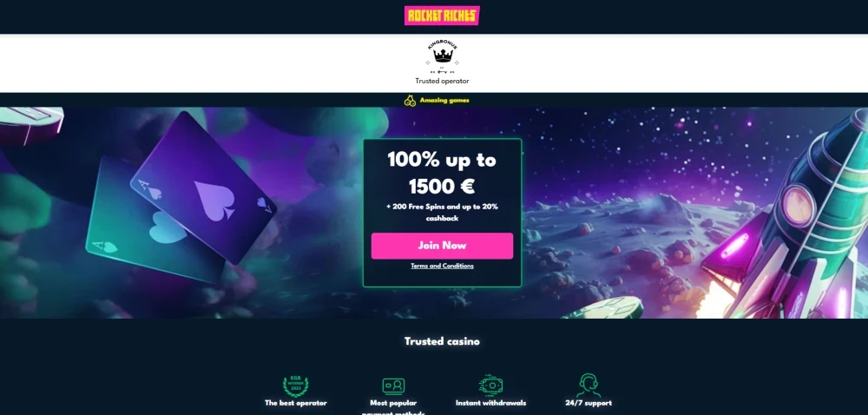The height and width of the screenshot is (415, 868).
Task: Click the 24/7 support headset icon
Action: (589, 385)
